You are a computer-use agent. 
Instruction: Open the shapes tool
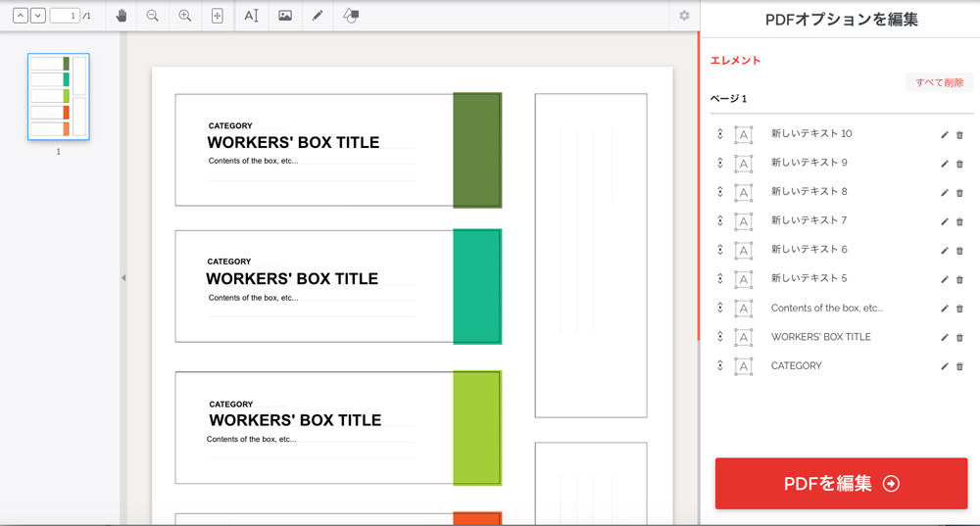pos(351,16)
